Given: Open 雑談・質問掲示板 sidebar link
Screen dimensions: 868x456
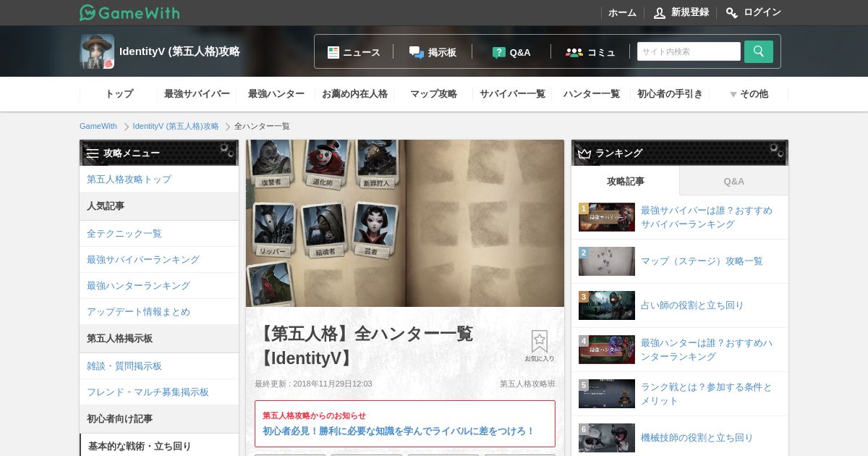Looking at the screenshot, I should (159, 366).
